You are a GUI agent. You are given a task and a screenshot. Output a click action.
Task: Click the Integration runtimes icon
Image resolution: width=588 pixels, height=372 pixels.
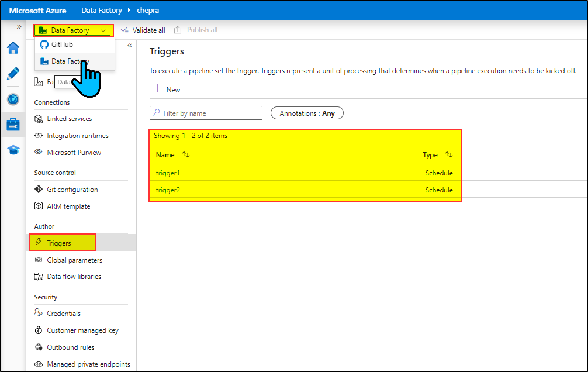pos(38,136)
